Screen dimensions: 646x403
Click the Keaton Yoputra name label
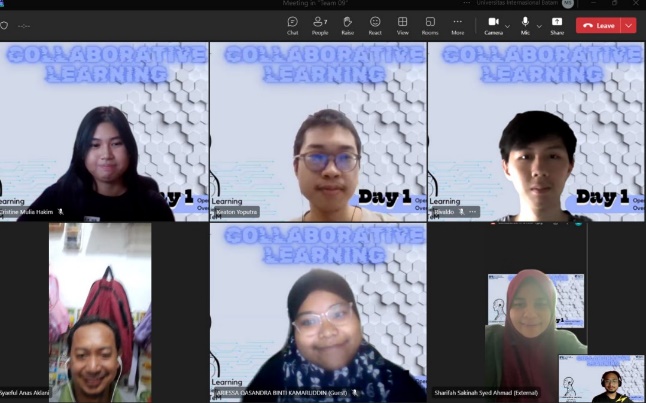[237, 212]
